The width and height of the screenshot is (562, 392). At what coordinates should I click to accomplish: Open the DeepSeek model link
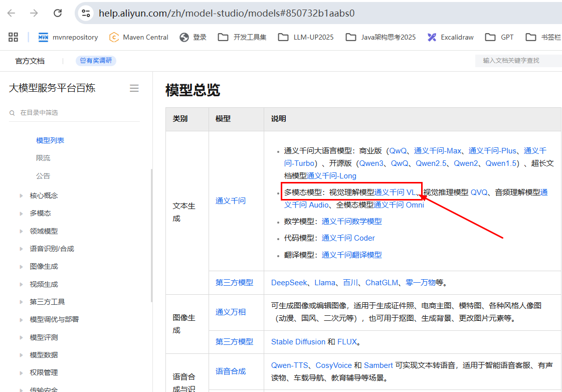(x=289, y=283)
